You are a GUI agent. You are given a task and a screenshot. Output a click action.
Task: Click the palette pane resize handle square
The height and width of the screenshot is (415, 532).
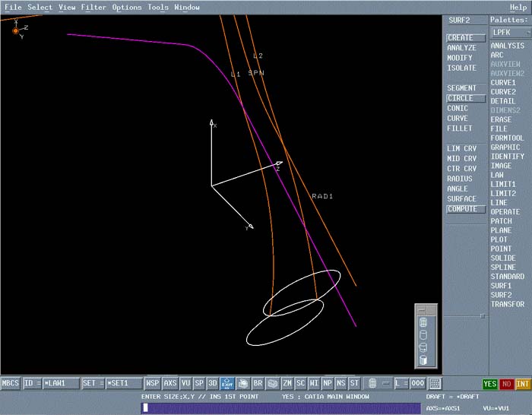click(483, 315)
